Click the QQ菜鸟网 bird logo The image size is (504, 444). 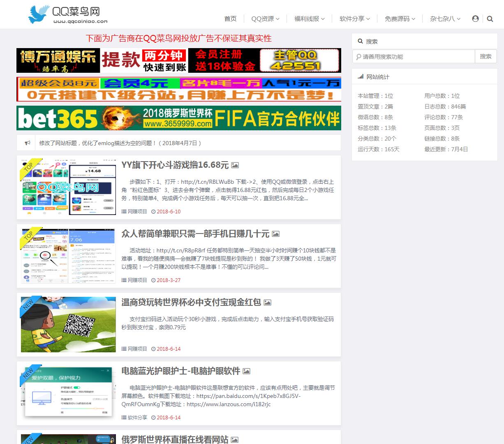point(68,14)
